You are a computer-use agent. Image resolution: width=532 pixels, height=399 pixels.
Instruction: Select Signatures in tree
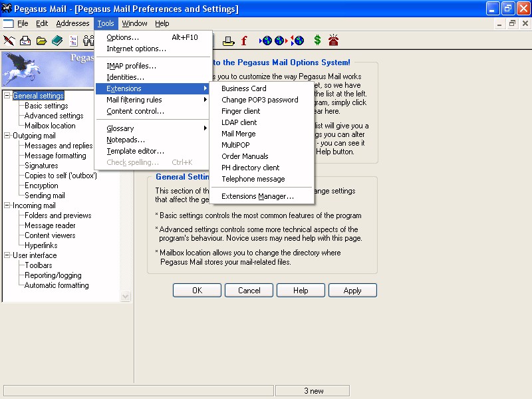(x=41, y=166)
